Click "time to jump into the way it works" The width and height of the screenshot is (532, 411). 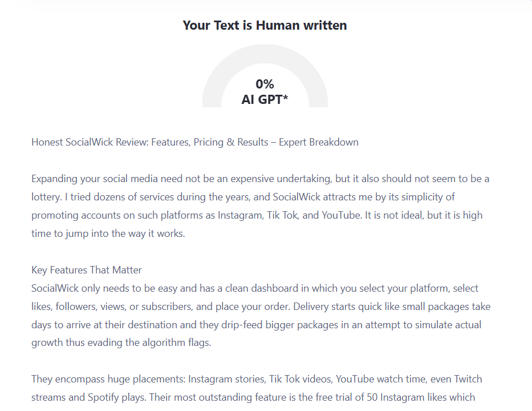point(108,233)
